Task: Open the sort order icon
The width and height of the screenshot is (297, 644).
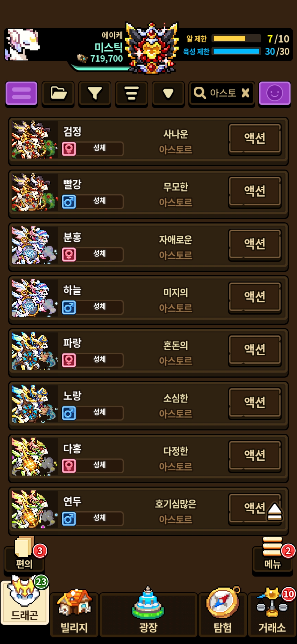Action: (131, 93)
